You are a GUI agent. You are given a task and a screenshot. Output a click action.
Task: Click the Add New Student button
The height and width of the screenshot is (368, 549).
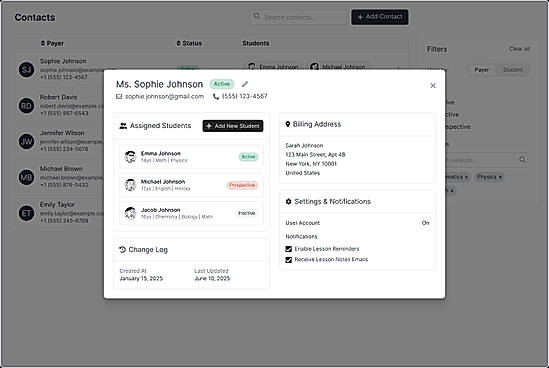point(233,126)
